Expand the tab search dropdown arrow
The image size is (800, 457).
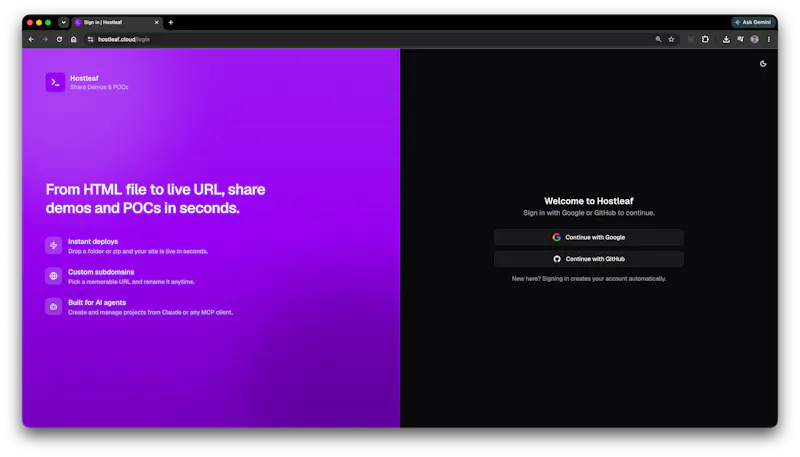(x=63, y=22)
